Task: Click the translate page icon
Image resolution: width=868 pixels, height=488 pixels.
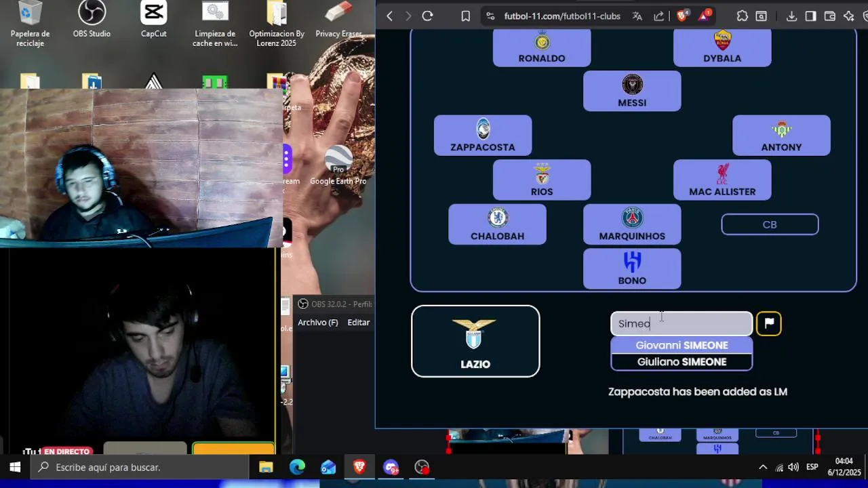Action: click(637, 16)
